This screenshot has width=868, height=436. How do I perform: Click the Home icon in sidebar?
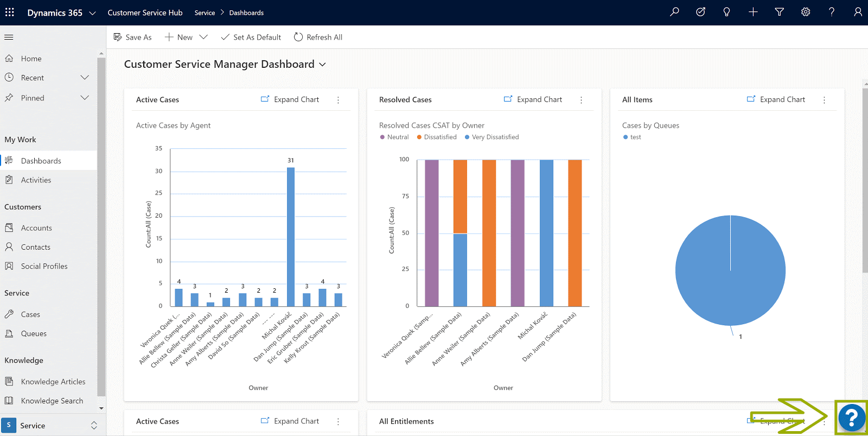(9, 58)
